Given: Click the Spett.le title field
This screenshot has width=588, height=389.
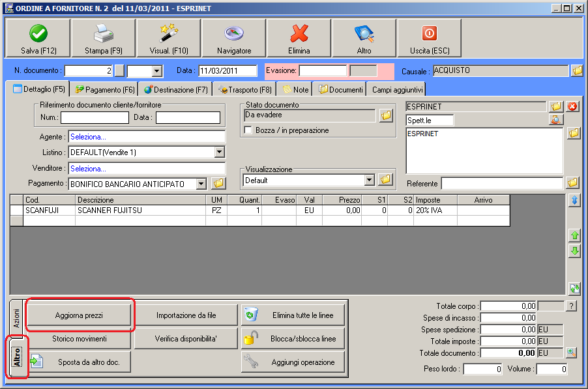Looking at the screenshot, I should point(430,121).
